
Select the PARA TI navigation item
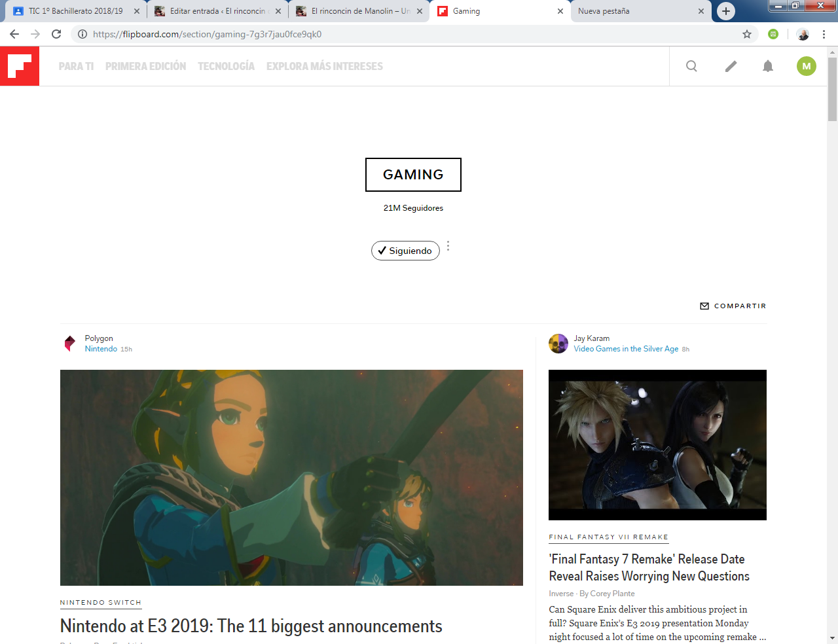(x=76, y=66)
